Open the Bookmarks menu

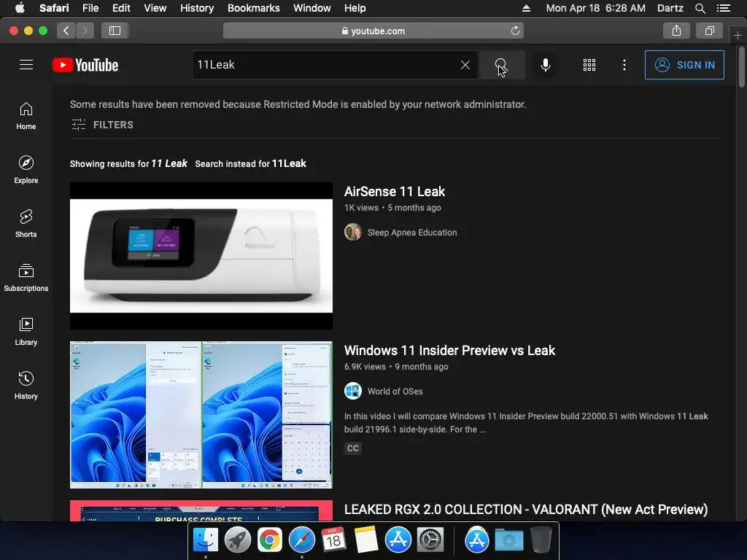click(x=253, y=8)
